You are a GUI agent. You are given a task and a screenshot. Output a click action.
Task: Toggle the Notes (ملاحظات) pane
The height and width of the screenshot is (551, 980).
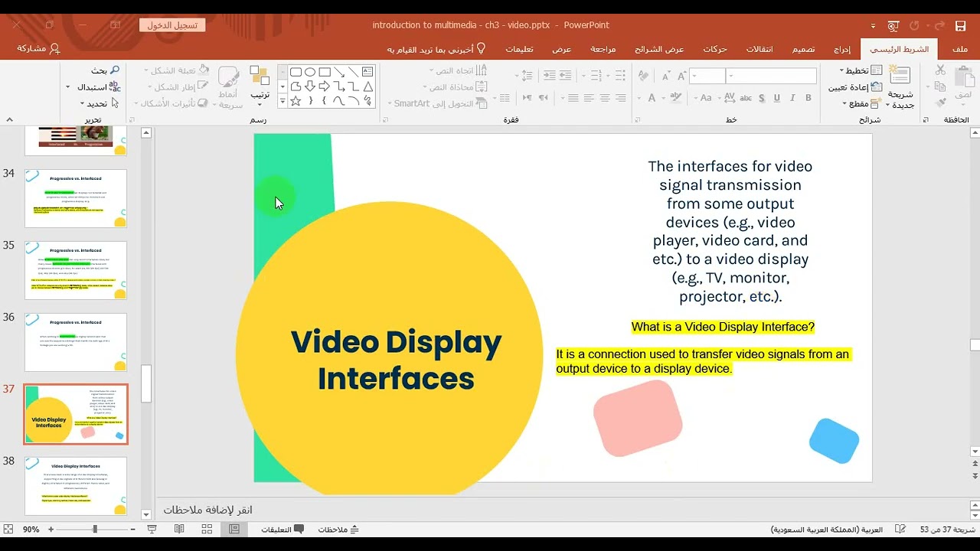338,529
